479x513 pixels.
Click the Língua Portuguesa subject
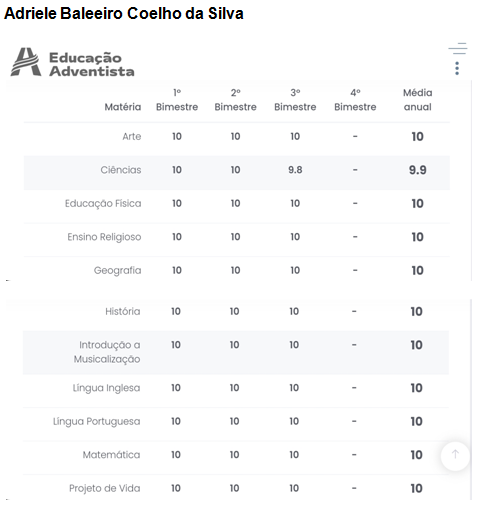tap(96, 422)
